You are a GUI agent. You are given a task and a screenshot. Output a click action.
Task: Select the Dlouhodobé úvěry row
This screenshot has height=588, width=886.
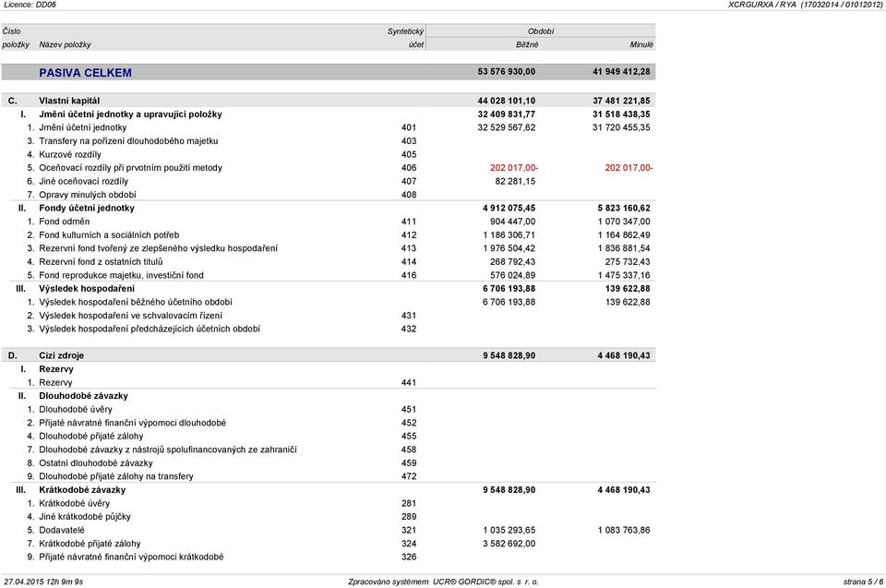coord(75,409)
